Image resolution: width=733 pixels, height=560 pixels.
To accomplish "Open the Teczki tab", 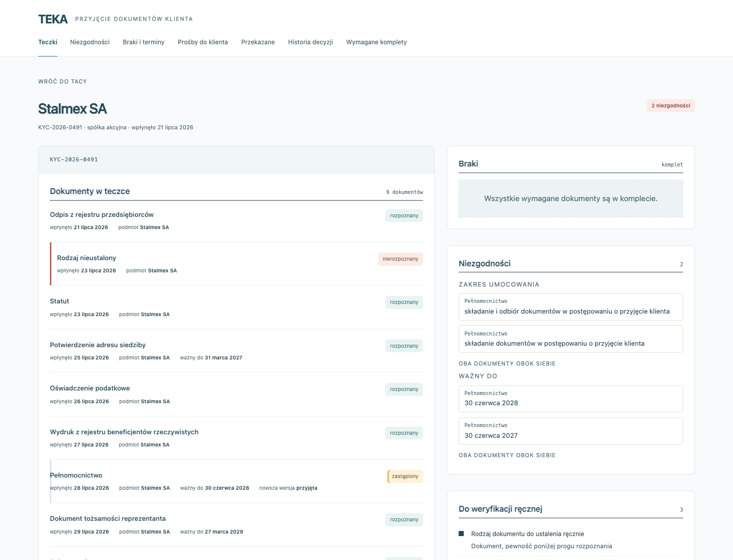I will click(x=48, y=42).
